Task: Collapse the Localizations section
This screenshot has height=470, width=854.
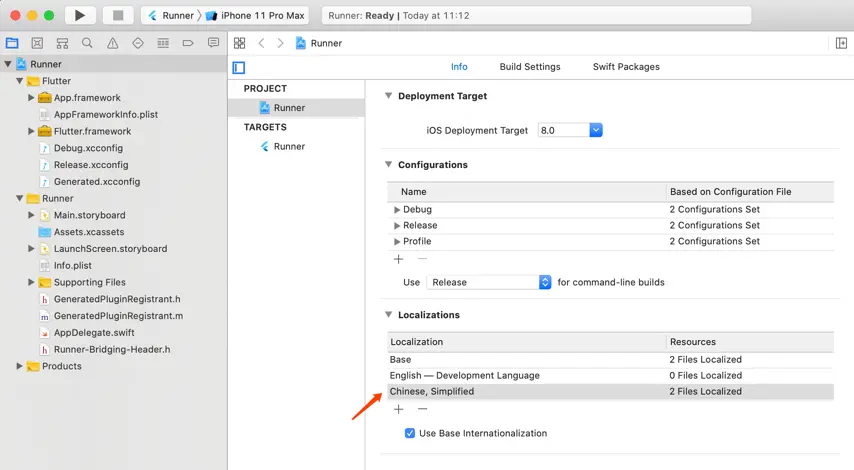Action: 388,315
